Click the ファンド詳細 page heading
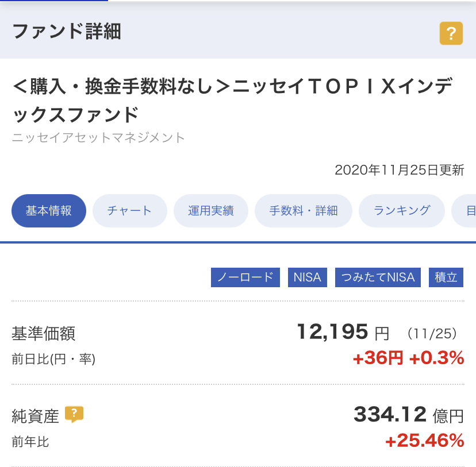This screenshot has height=467, width=476. click(67, 32)
